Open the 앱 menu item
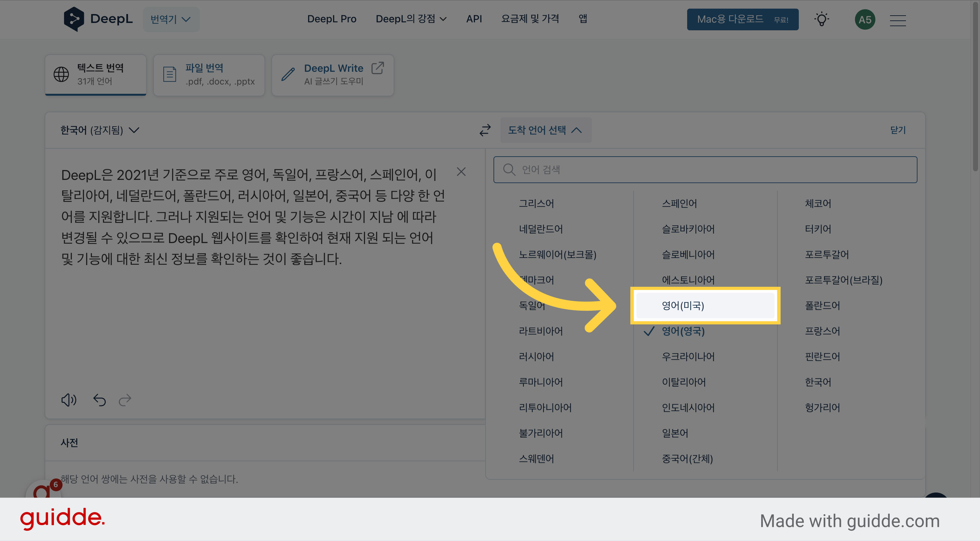The image size is (980, 541). click(583, 19)
